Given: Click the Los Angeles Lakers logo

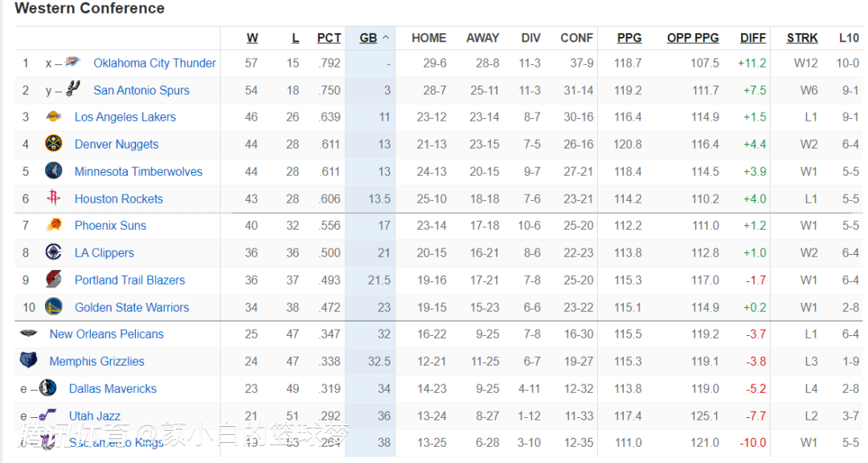Looking at the screenshot, I should [x=54, y=117].
